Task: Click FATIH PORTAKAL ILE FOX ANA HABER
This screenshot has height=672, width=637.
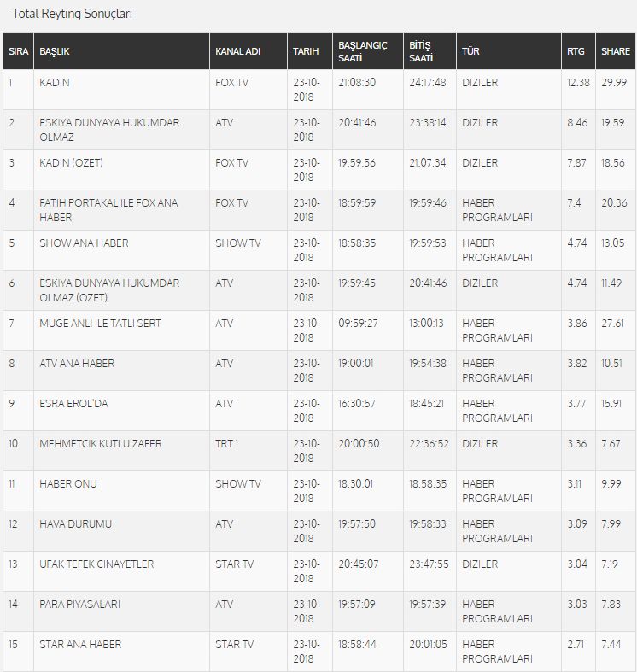Action: [108, 210]
